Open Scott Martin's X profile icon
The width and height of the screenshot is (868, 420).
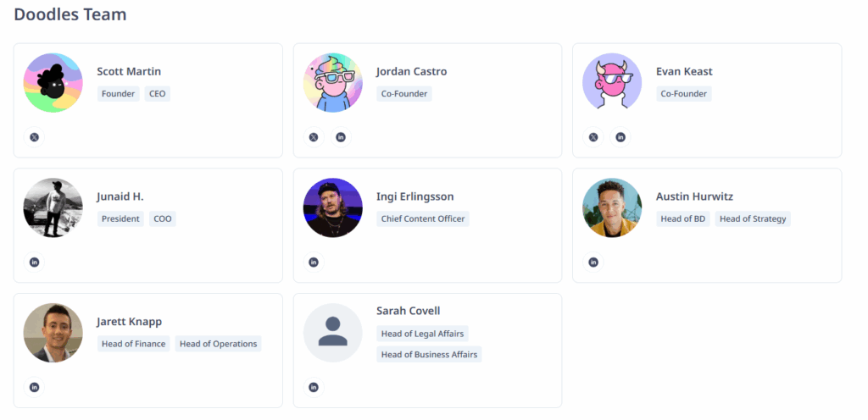coord(34,137)
